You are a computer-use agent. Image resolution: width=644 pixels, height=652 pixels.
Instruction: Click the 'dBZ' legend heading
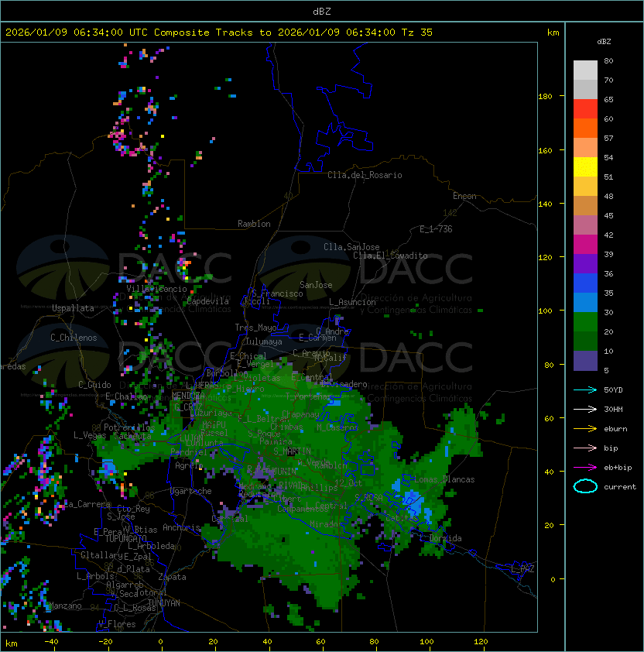pos(604,42)
